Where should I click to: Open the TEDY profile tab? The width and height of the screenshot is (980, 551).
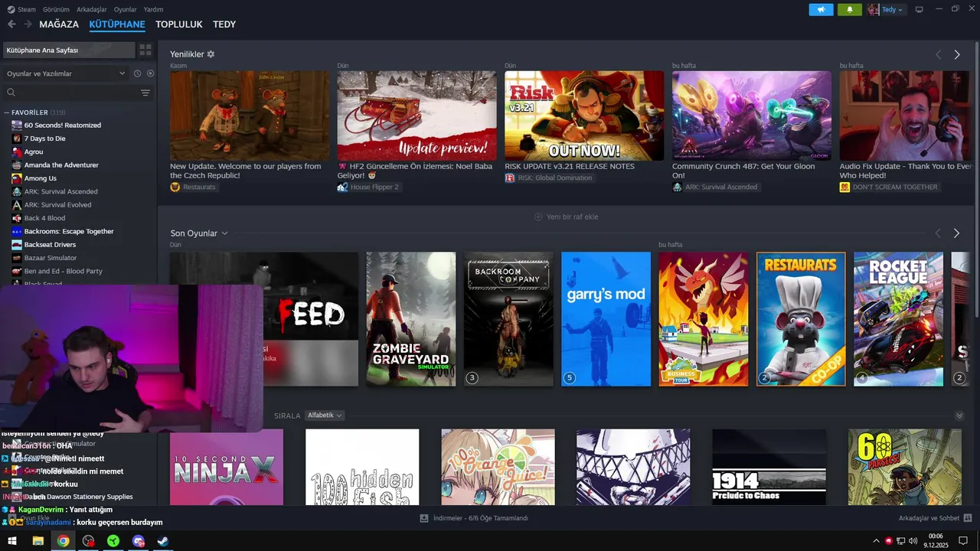[224, 24]
